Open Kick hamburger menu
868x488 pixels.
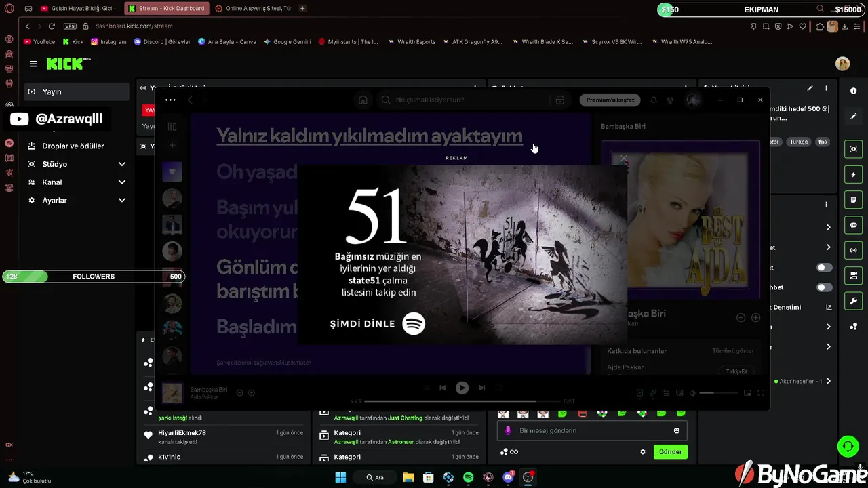pos(33,64)
